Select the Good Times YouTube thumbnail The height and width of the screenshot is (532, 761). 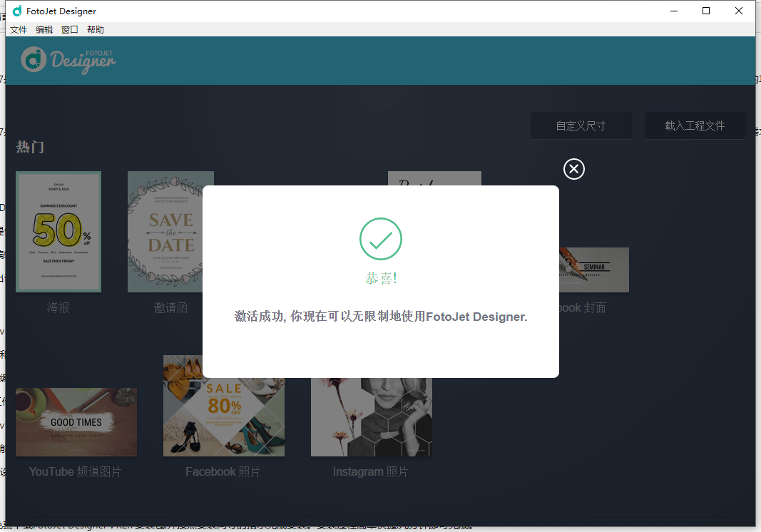(76, 421)
